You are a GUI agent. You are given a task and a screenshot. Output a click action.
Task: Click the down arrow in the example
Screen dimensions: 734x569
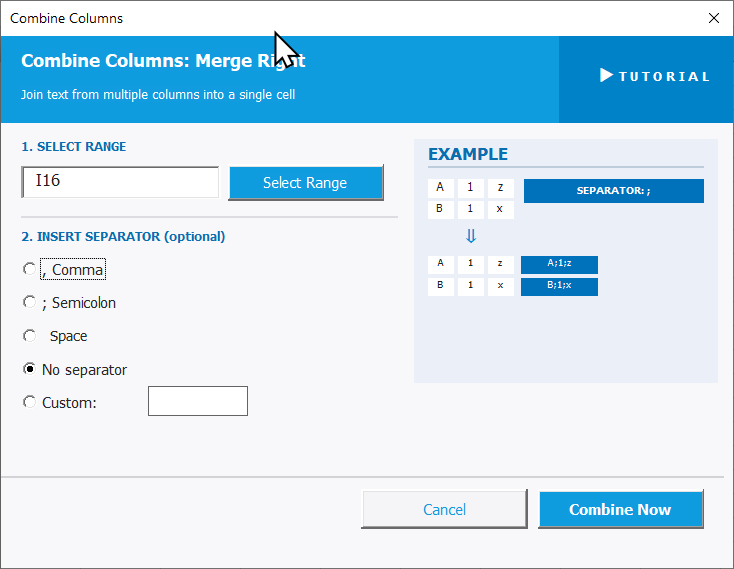tap(471, 236)
